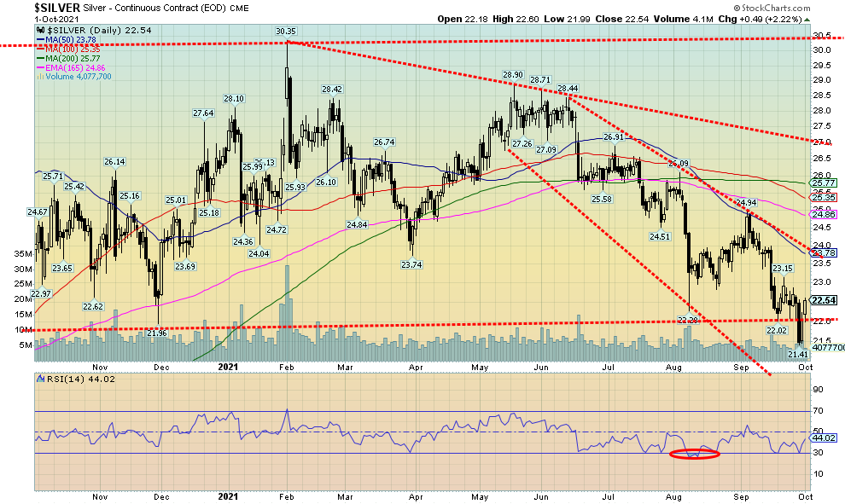Viewport: 845px width, 504px height.
Task: Click the 23.74 April low callout
Action: click(x=412, y=265)
